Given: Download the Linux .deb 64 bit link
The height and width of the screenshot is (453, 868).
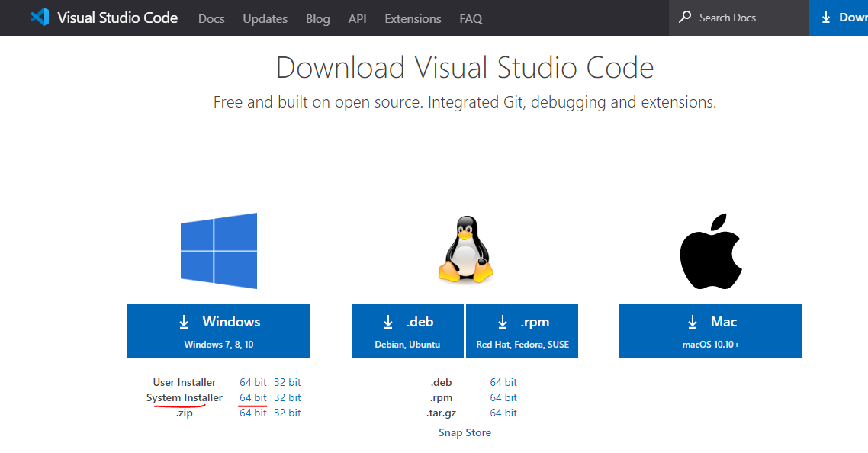Looking at the screenshot, I should (x=503, y=382).
